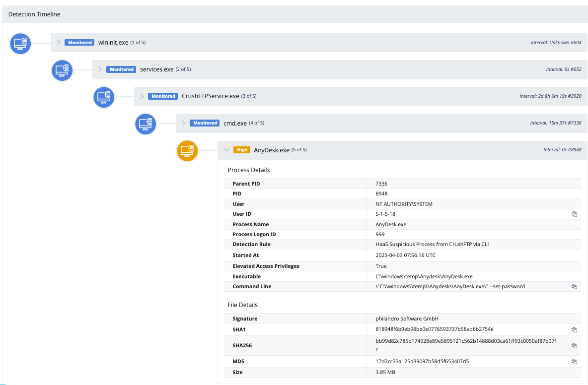588x385 pixels.
Task: Click the Command Line field label
Action: [252, 286]
